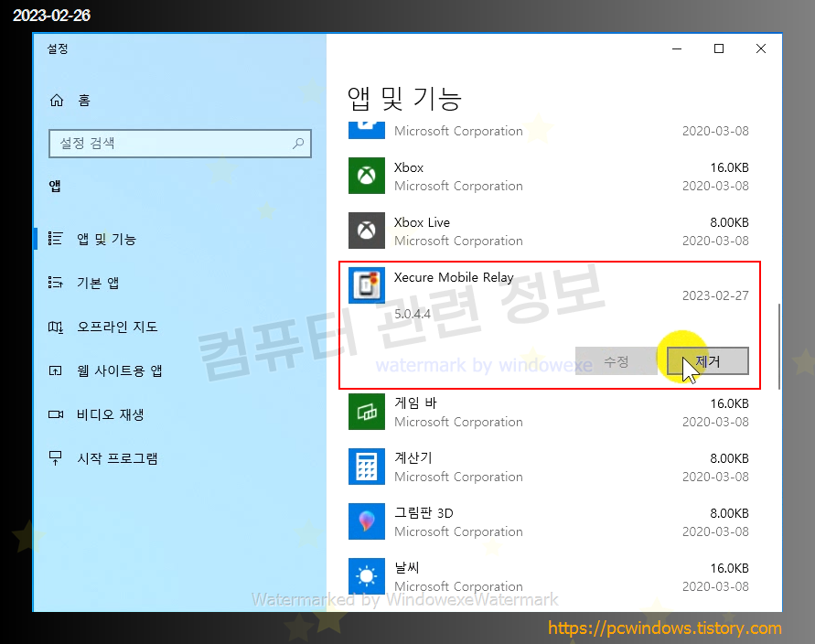Select the 그림판 3D app entry
The width and height of the screenshot is (815, 644).
click(548, 521)
